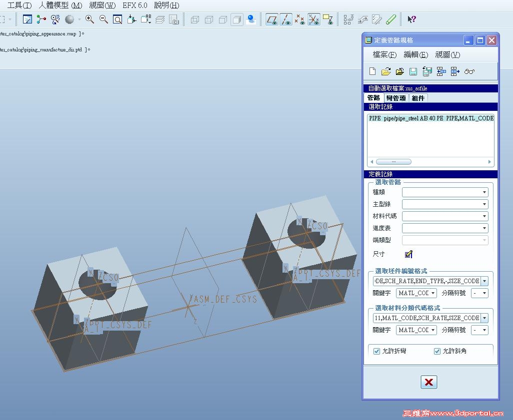Screen dimensions: 513x420
Task: Click the context help arrow-question icon
Action: coord(411,19)
